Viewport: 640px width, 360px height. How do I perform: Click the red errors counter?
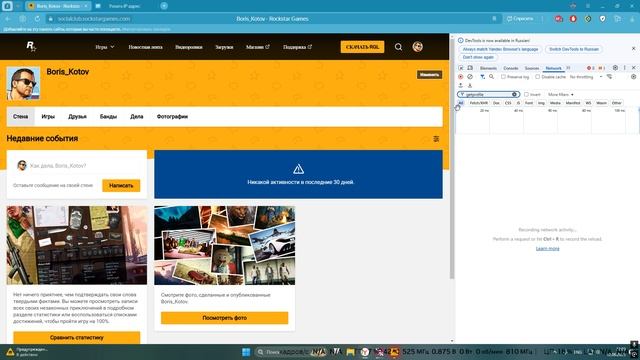click(590, 68)
